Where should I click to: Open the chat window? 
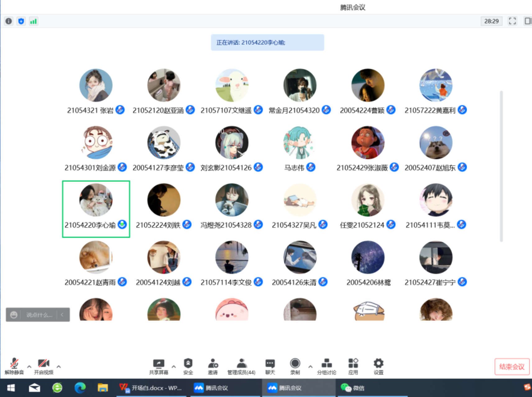pyautogui.click(x=270, y=366)
